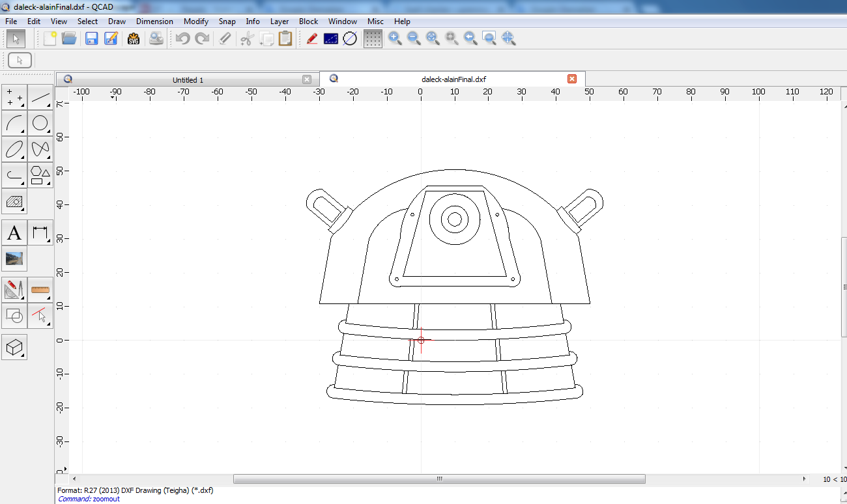Zoom in with plus magnifier
This screenshot has width=847, height=504.
[x=395, y=38]
